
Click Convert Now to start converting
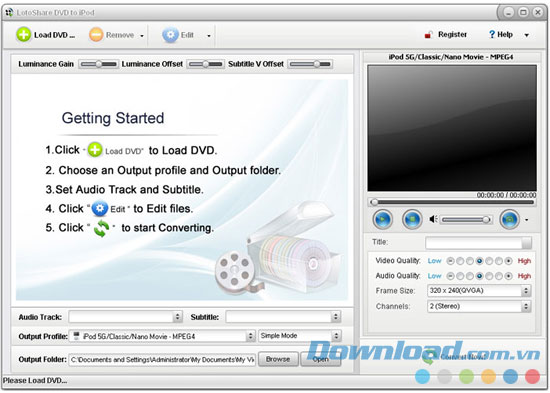point(462,357)
